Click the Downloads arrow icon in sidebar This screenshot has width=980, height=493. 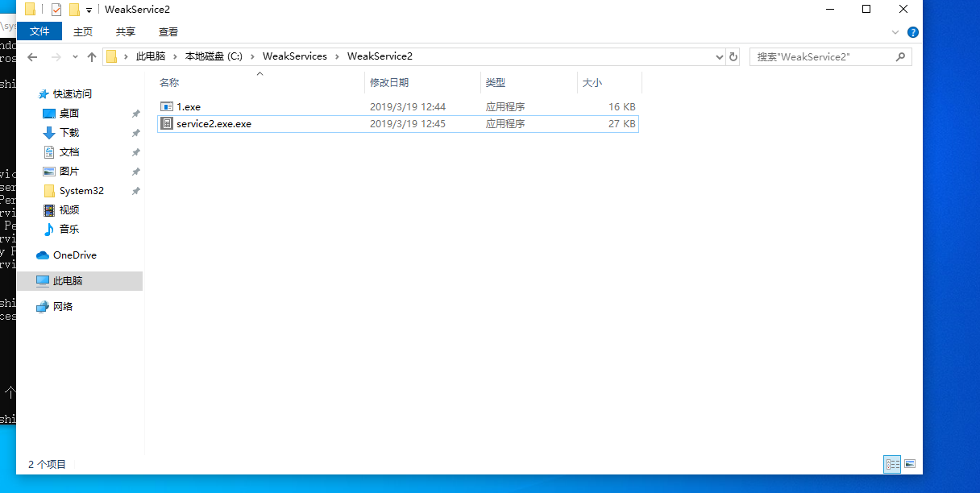[49, 133]
